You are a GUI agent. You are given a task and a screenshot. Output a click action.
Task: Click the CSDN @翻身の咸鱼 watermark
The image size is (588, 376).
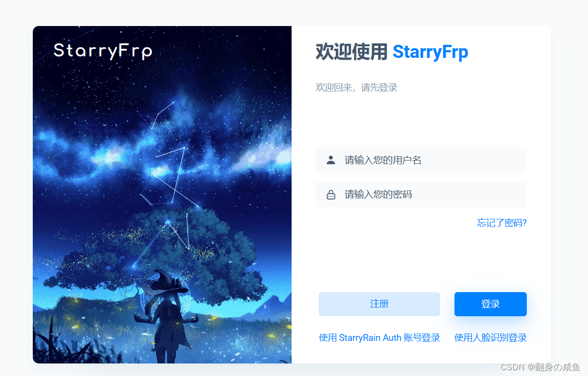click(540, 367)
